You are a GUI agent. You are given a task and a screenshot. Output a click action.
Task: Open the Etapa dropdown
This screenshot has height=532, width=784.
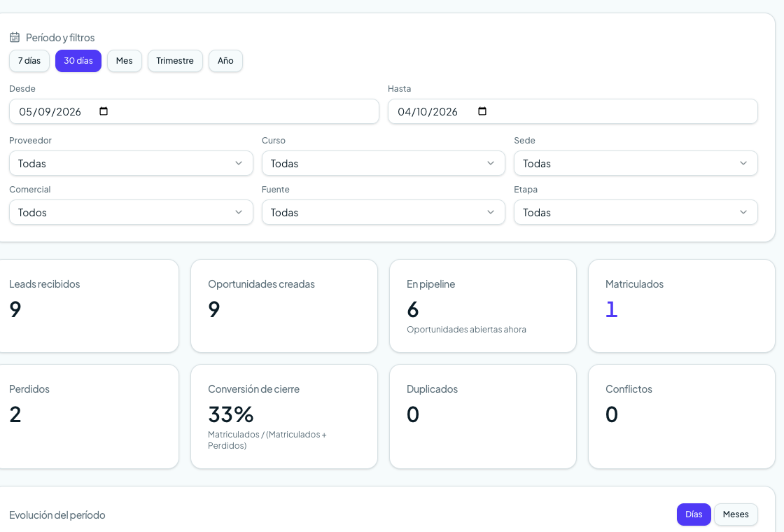636,213
